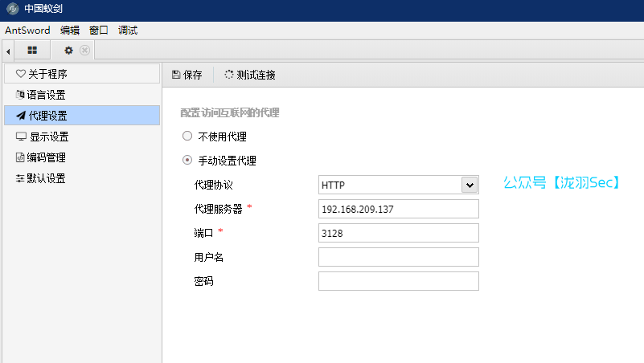
Task: Click the 测试连接 test connection button
Action: pyautogui.click(x=250, y=75)
